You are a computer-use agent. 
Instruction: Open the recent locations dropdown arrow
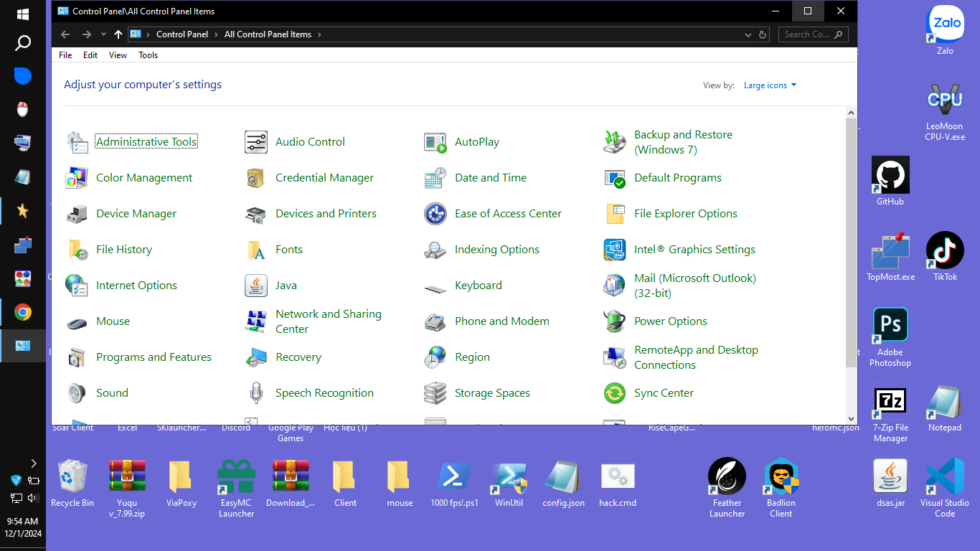point(103,34)
